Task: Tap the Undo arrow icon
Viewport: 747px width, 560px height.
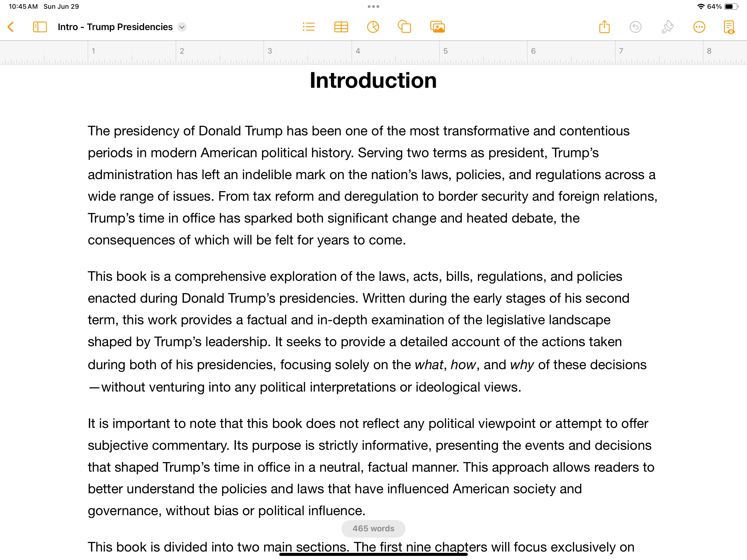Action: [x=635, y=27]
